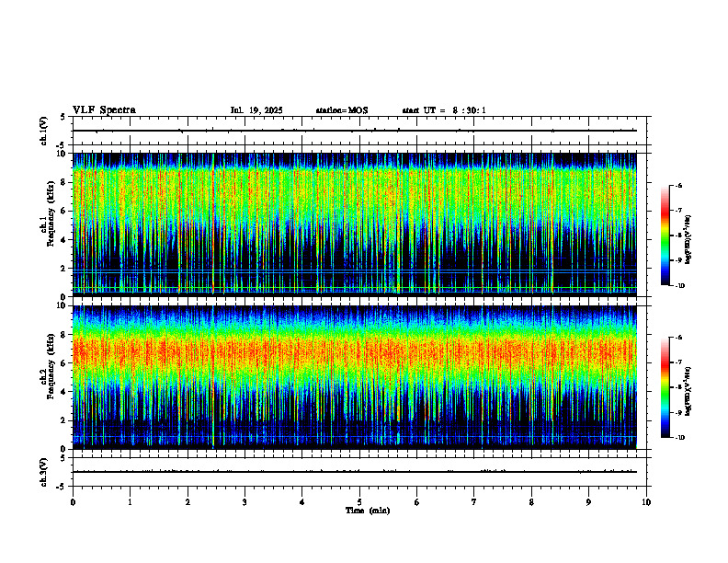Click the ch.2 PSD color scale bar
728x563 pixels.
(665, 387)
